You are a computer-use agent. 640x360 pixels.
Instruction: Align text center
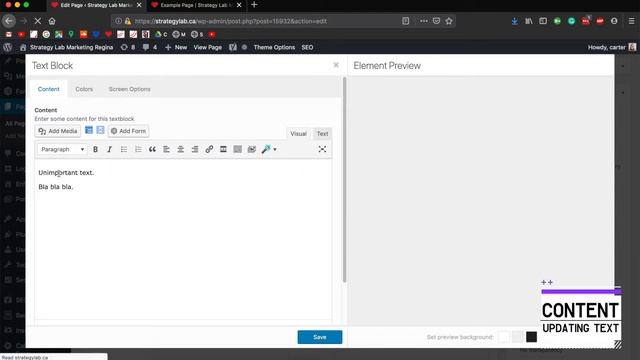pos(180,149)
